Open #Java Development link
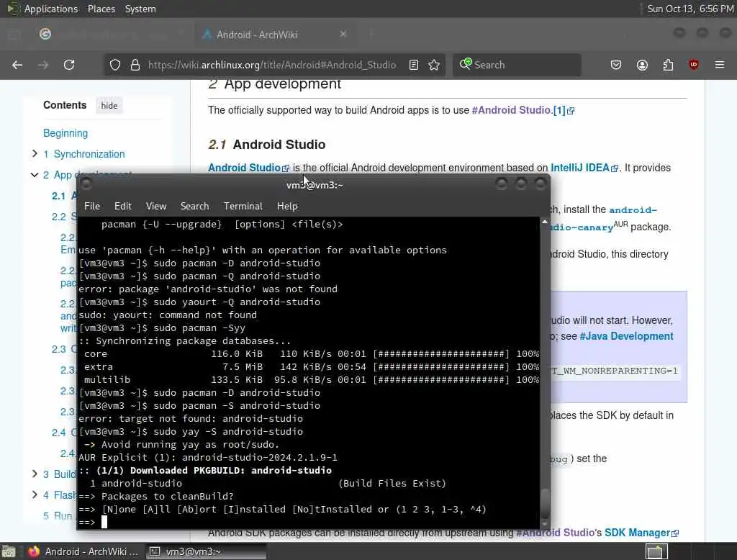This screenshot has height=560, width=737. pos(626,336)
